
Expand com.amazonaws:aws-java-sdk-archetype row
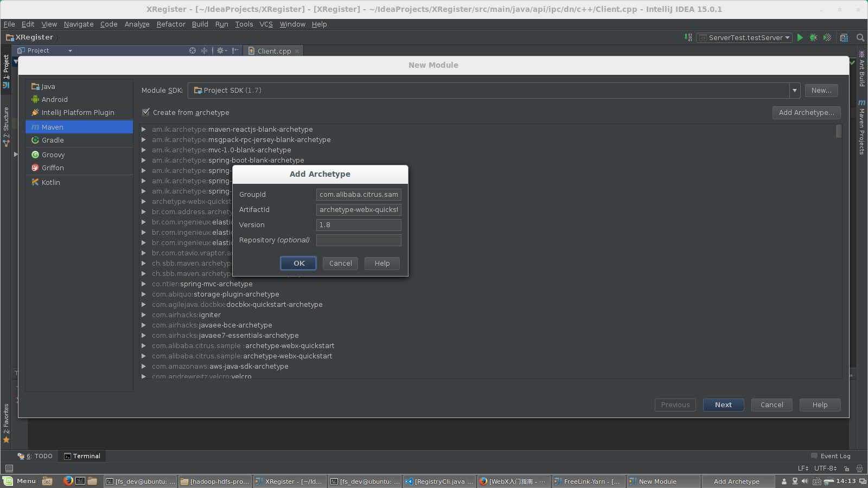tap(144, 367)
